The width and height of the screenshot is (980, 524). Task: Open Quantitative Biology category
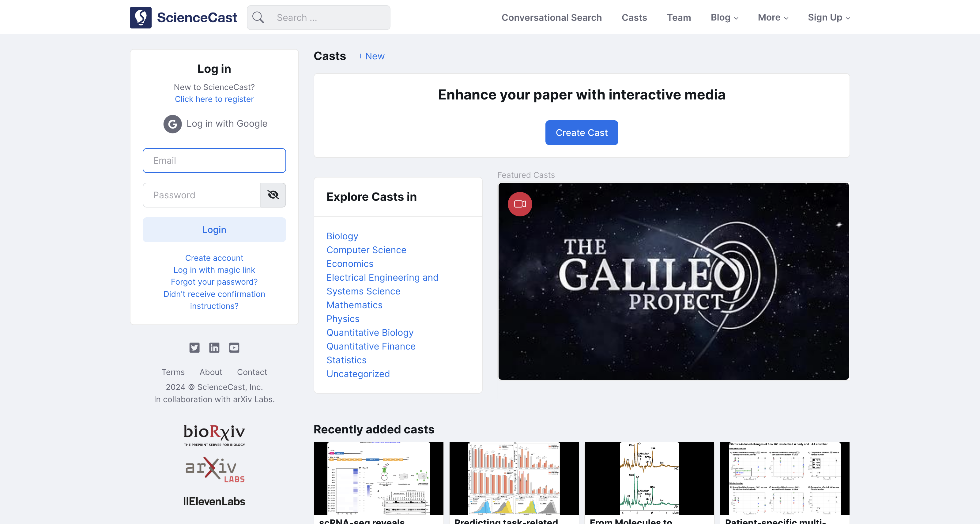click(x=370, y=333)
